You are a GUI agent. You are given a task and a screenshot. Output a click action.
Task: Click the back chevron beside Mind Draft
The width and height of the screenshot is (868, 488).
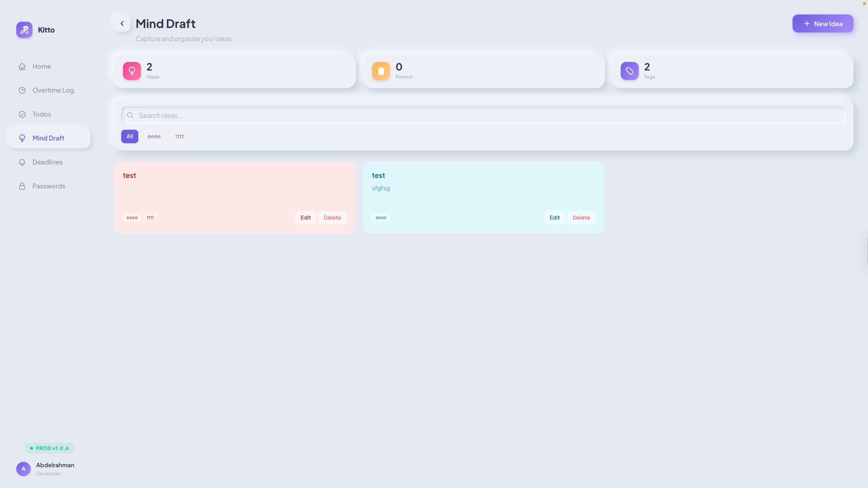pyautogui.click(x=122, y=23)
